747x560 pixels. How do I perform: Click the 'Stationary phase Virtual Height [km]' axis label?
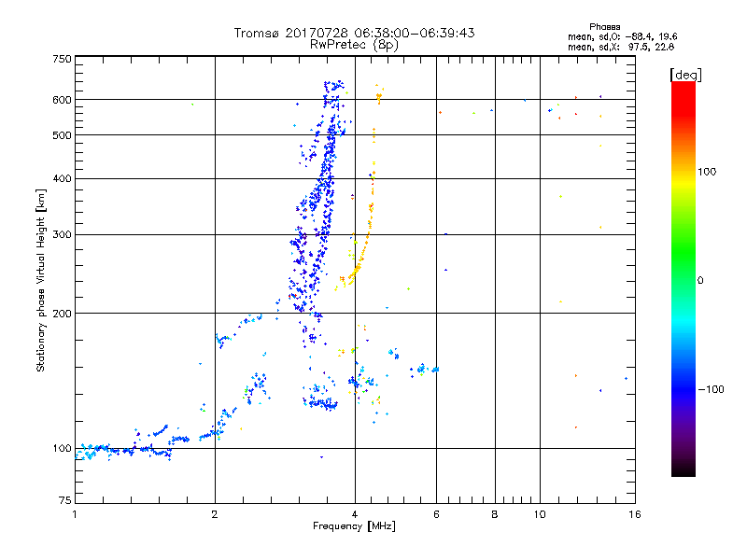[x=41, y=280]
